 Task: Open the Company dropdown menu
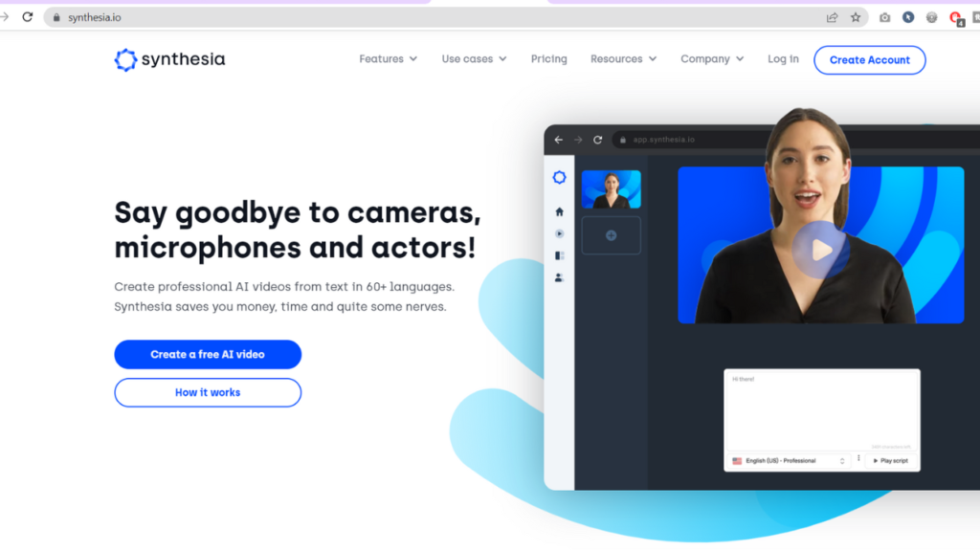coord(712,58)
